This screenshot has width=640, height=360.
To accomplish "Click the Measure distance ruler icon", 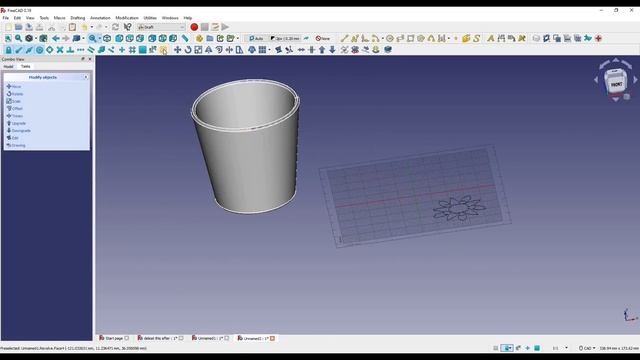I will (185, 38).
